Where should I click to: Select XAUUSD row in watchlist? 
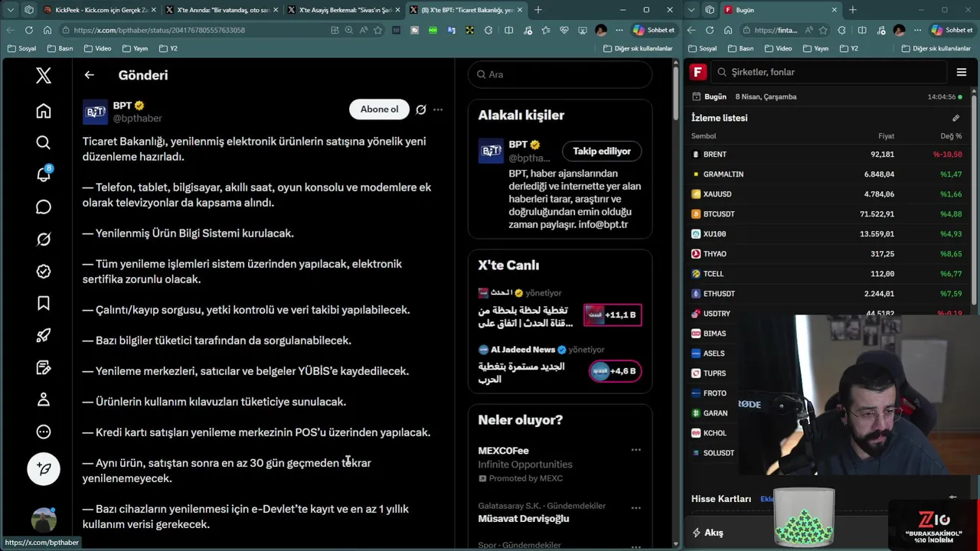[827, 194]
